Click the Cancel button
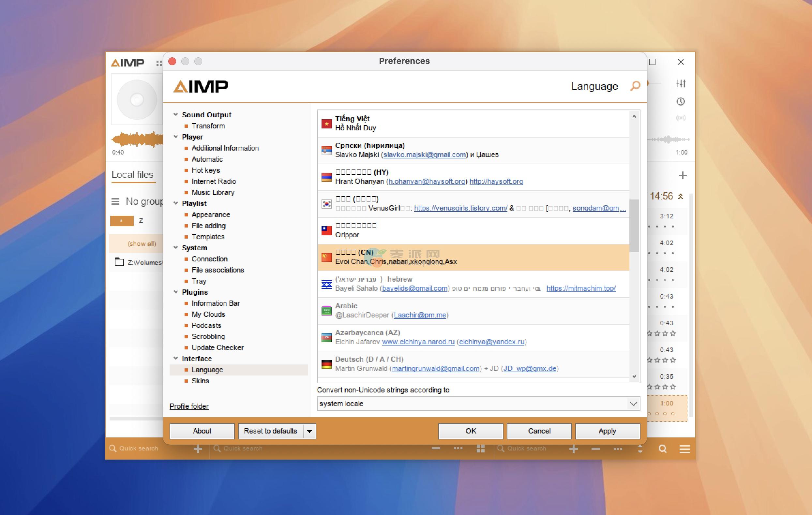812x515 pixels. [539, 431]
